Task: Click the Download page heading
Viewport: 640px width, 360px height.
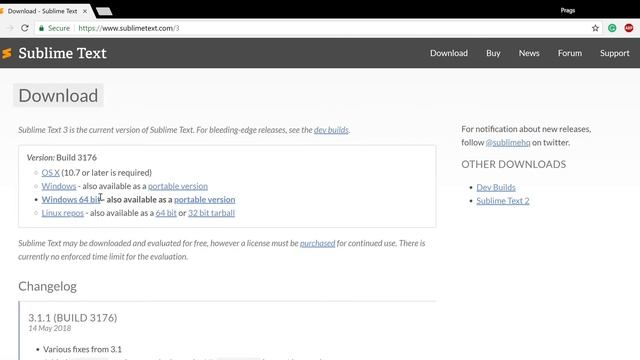Action: point(58,96)
